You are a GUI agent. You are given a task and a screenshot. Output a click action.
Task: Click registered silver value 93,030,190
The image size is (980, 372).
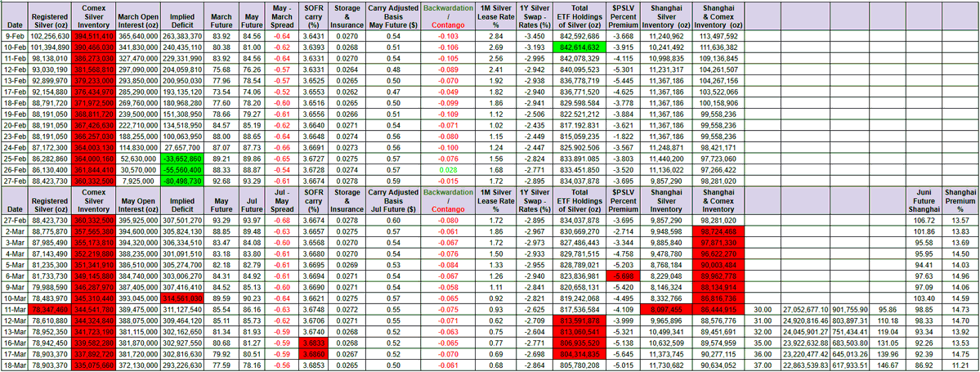[x=50, y=69]
